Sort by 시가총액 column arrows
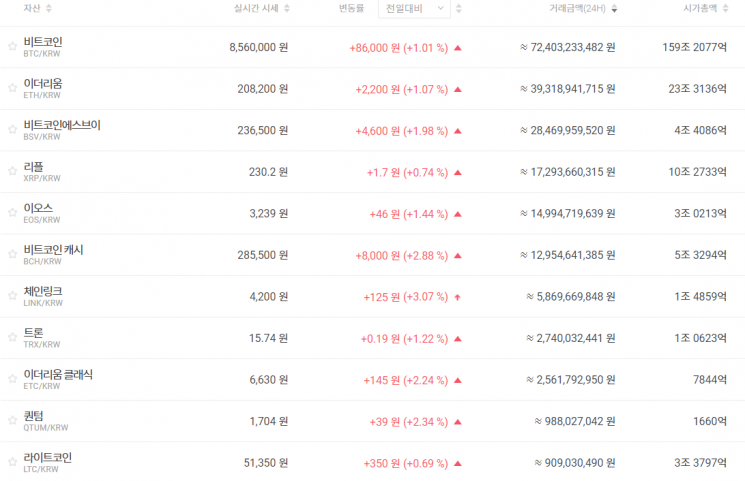The image size is (745, 481). point(725,8)
